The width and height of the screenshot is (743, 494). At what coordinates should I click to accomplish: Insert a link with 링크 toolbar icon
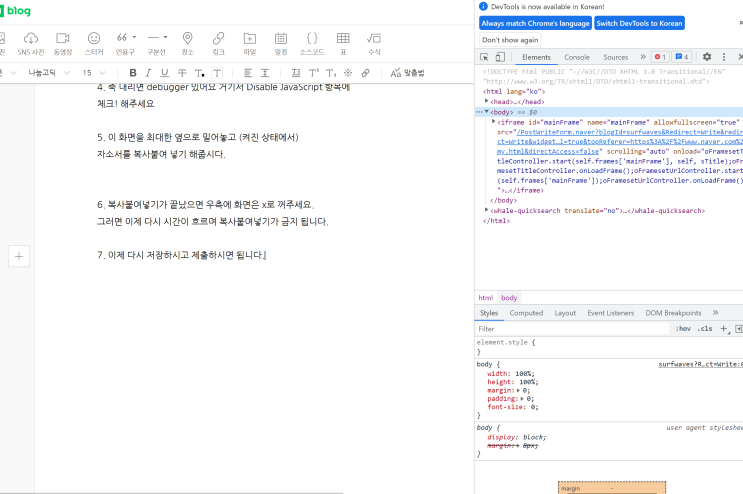click(x=218, y=38)
